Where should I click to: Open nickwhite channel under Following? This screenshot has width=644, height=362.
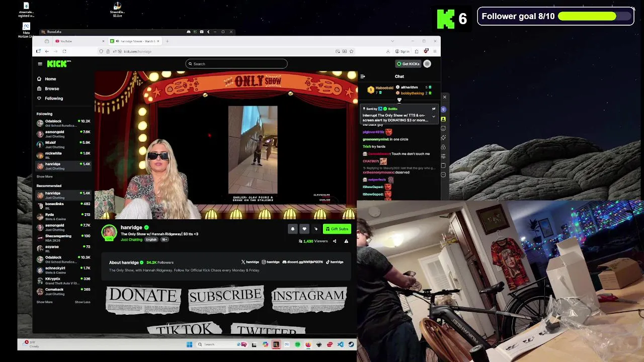[63, 155]
